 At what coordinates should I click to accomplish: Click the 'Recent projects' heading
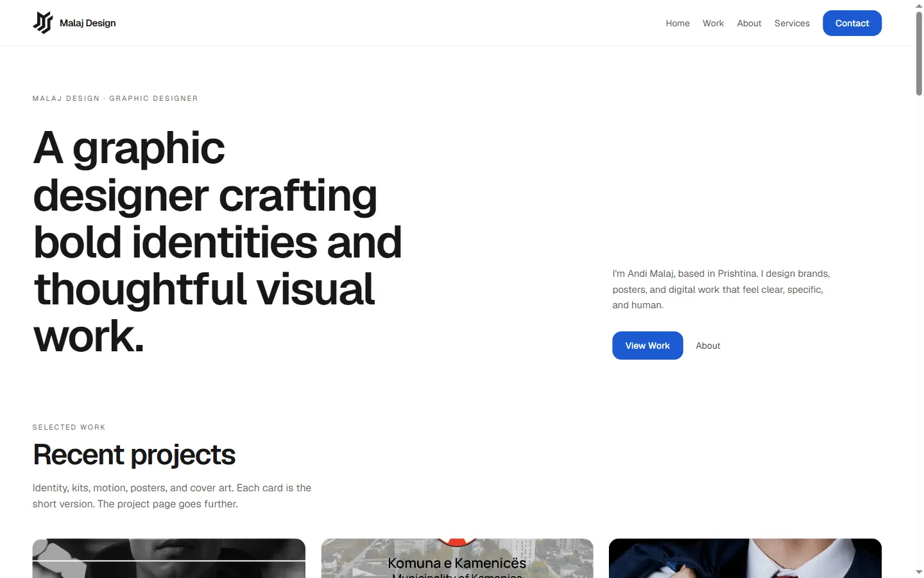point(134,455)
